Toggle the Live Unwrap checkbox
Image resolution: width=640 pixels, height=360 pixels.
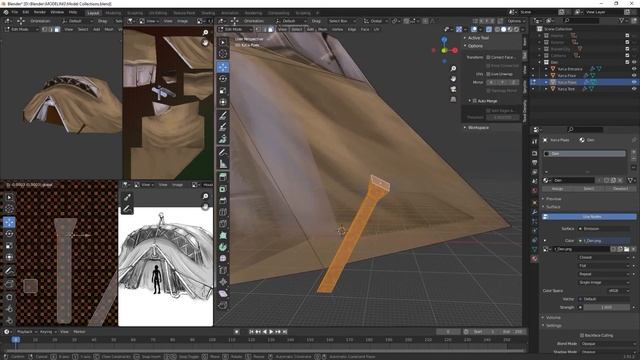pyautogui.click(x=488, y=74)
